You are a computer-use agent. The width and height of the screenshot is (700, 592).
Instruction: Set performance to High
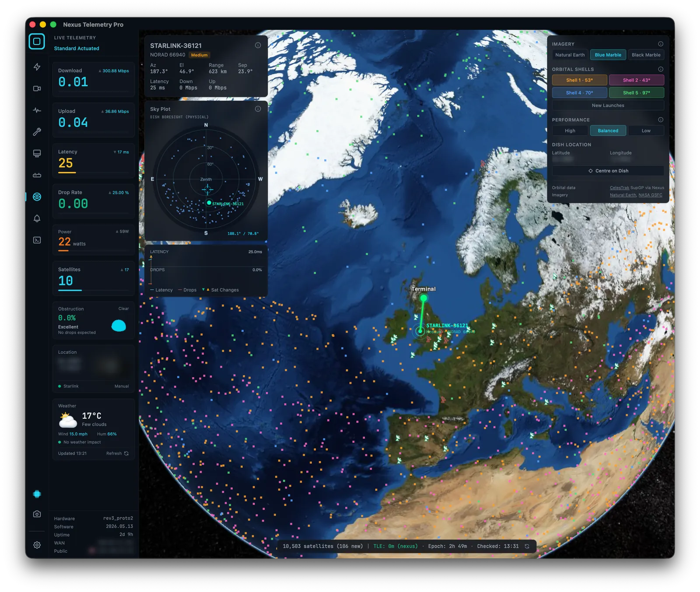pos(570,130)
